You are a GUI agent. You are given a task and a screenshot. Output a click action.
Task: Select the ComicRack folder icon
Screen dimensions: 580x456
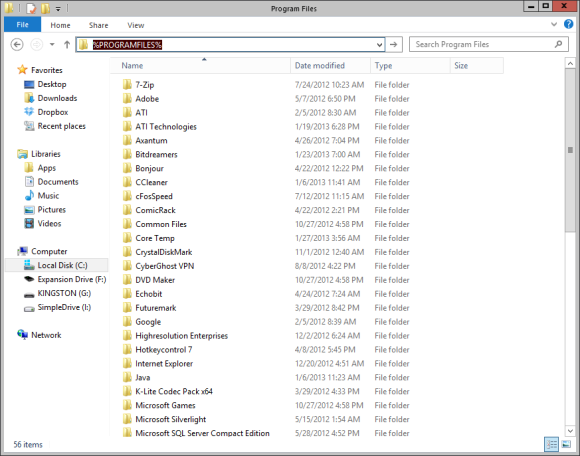[127, 210]
